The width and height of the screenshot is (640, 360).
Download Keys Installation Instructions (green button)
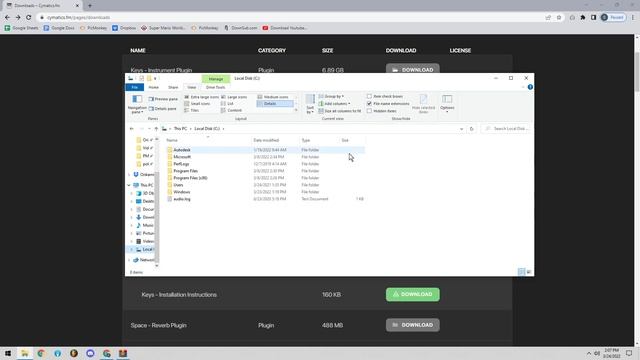click(413, 294)
